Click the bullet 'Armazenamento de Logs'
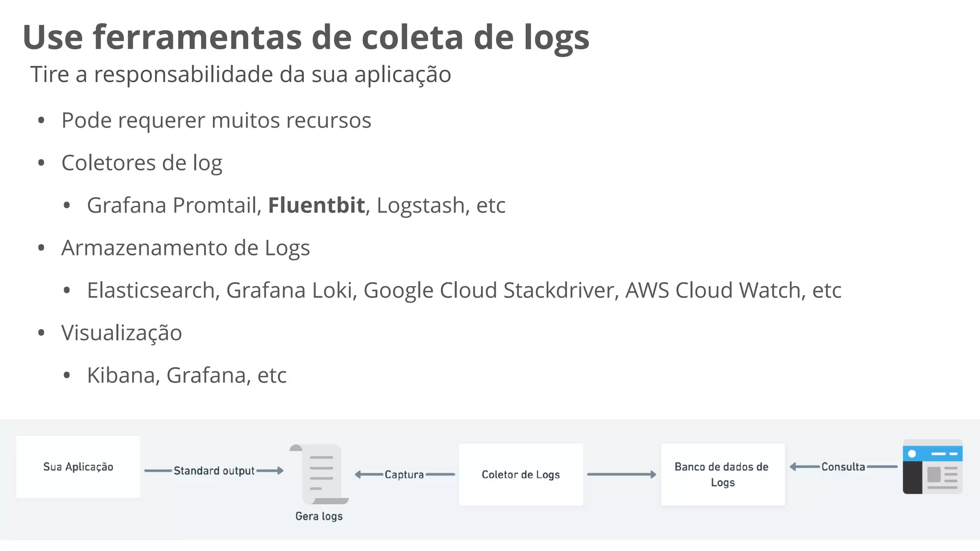Viewport: 980px width, 551px height. click(186, 248)
